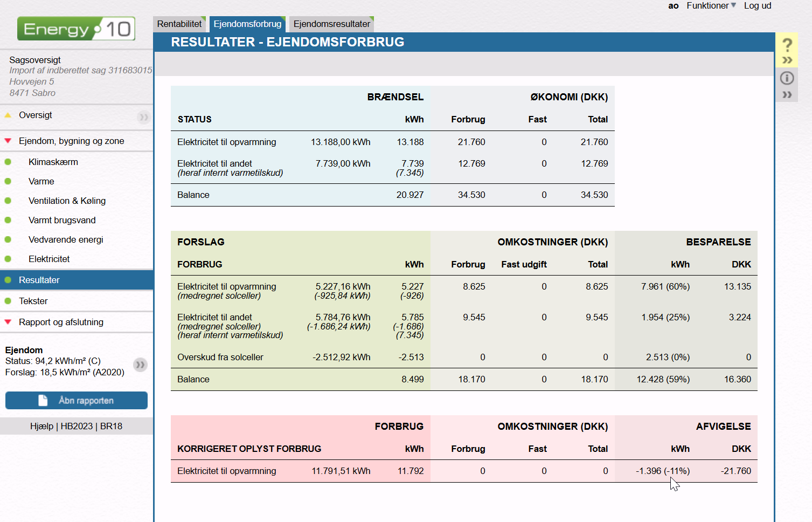Switch to the Ejendomsresultater tab
The image size is (812, 522).
331,24
